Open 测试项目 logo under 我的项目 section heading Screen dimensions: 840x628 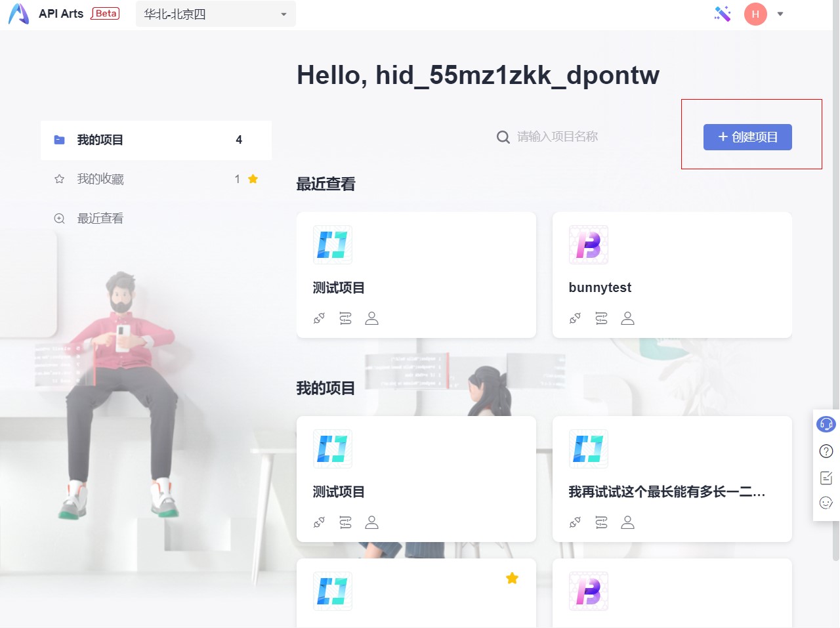(333, 449)
